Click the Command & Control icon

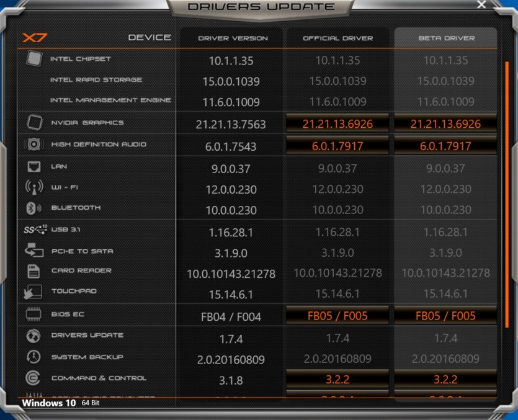(x=33, y=378)
